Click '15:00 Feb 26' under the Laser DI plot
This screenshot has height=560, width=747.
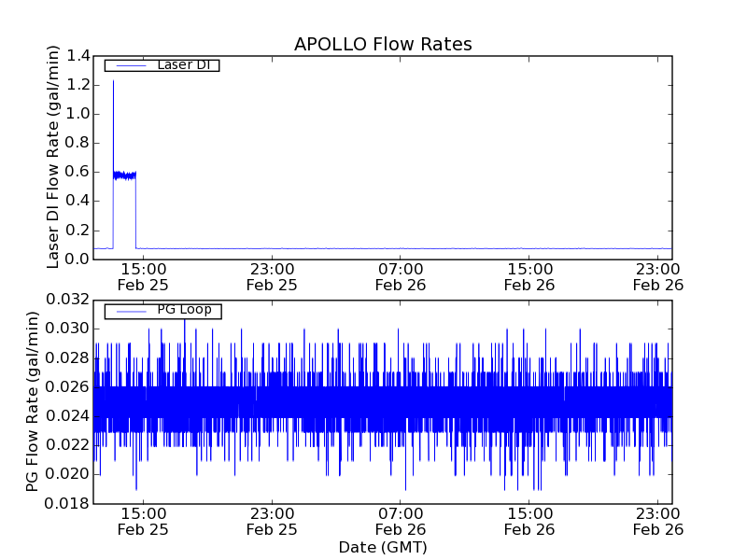(529, 277)
